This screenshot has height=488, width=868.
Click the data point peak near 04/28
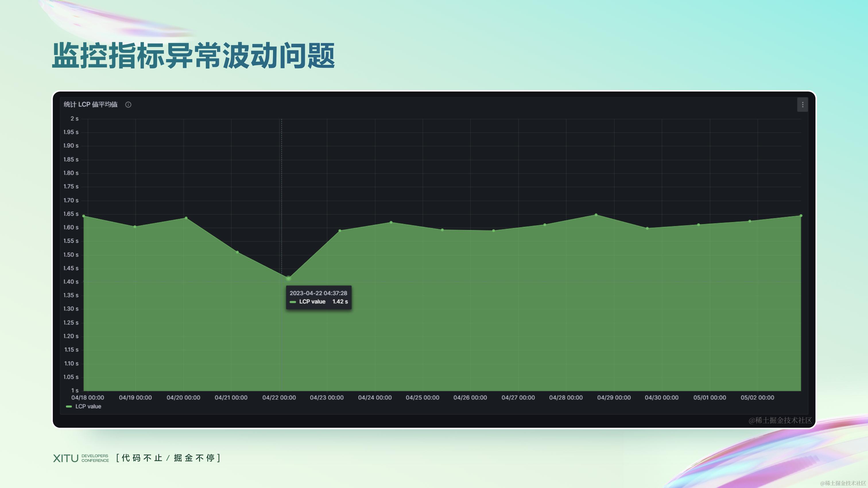click(596, 215)
